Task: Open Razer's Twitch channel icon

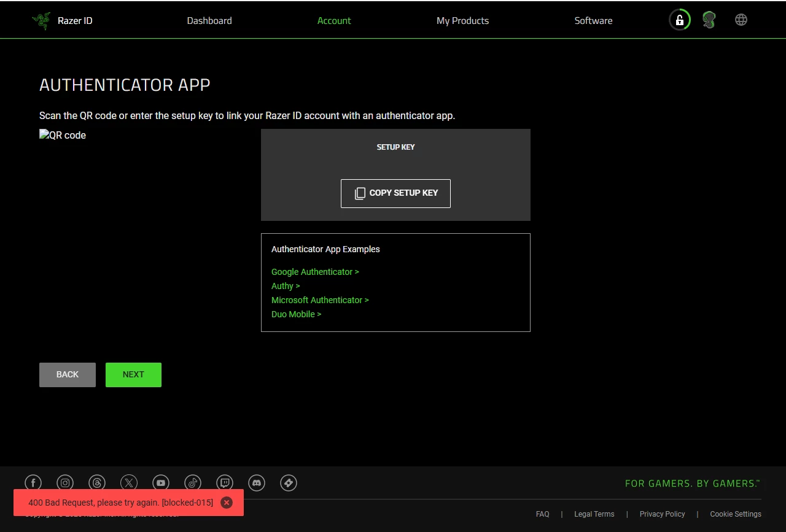Action: click(x=225, y=484)
